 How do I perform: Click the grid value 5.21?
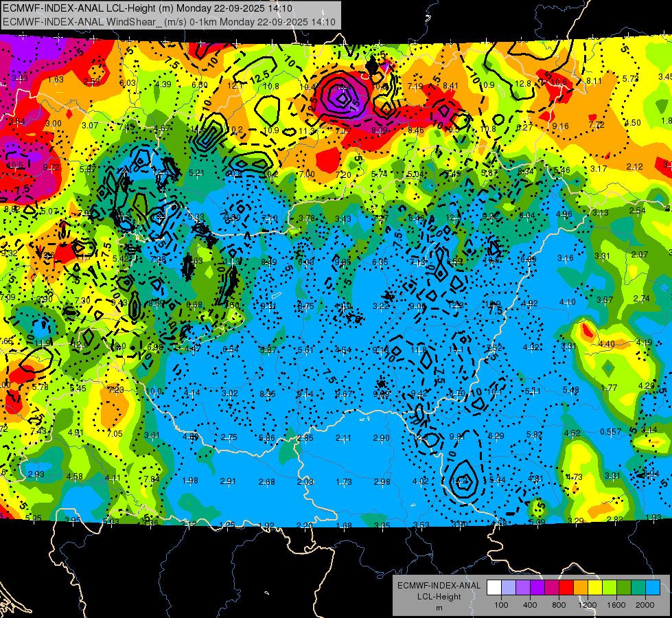point(196,173)
